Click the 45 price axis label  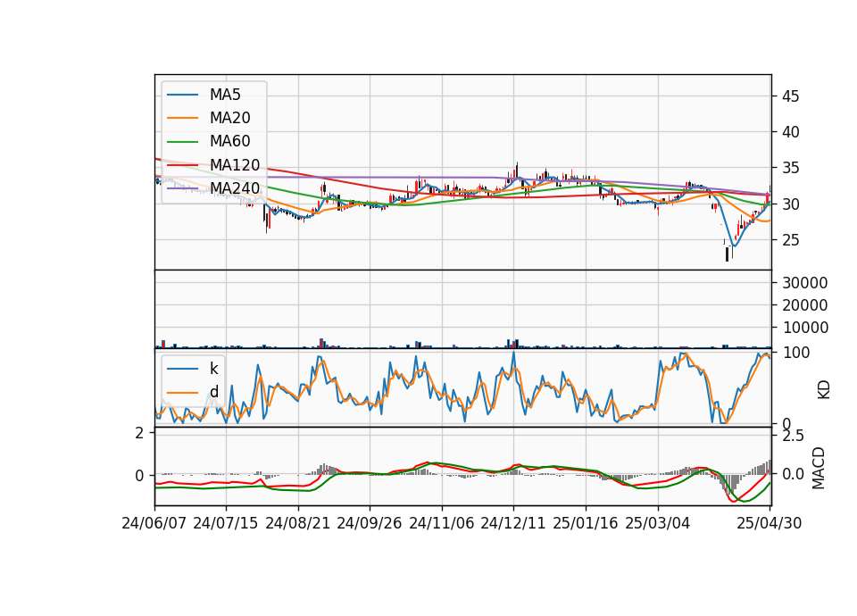pos(790,96)
